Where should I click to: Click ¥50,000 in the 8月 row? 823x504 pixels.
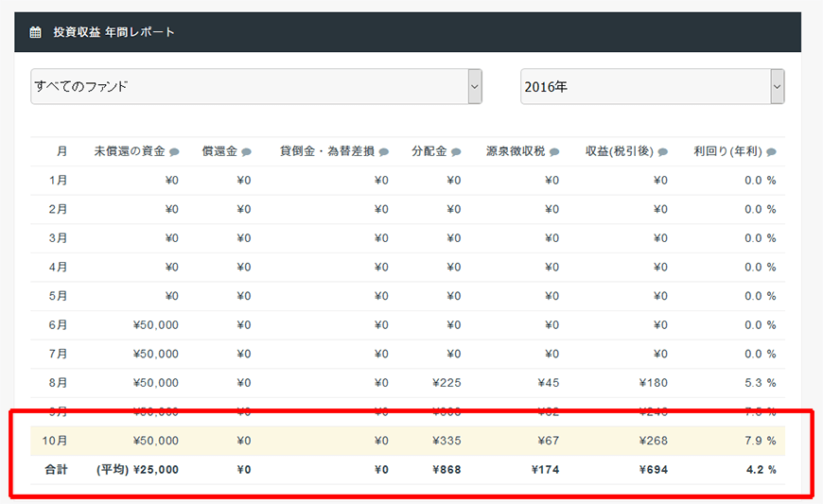coord(156,383)
